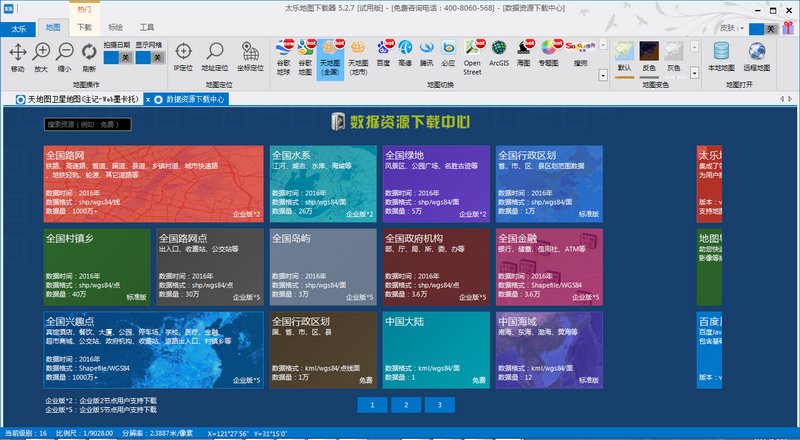Switch to Open Street map source
The image size is (800, 440).
(472, 58)
